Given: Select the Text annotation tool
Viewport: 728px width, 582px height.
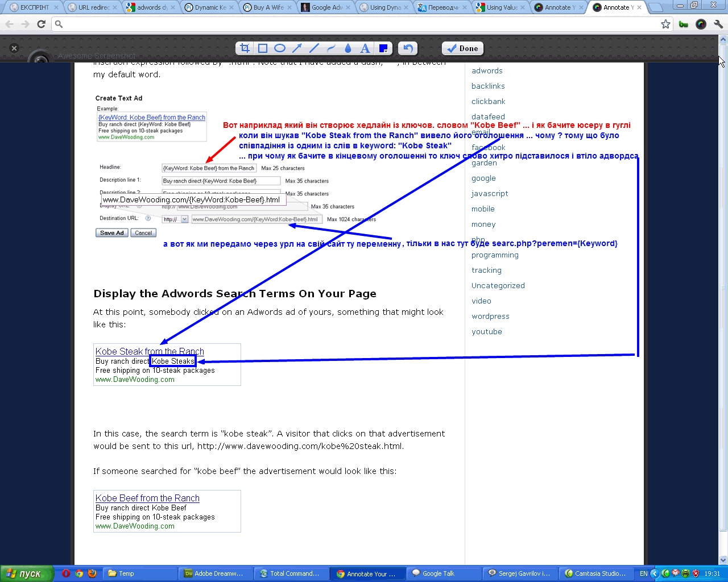Looking at the screenshot, I should click(365, 48).
